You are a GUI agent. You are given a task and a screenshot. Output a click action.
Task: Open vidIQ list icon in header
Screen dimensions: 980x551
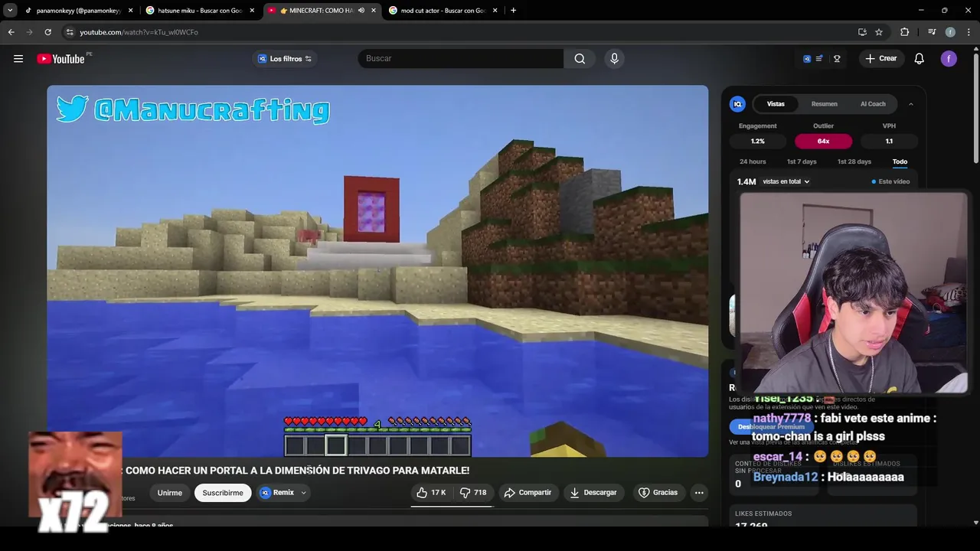pyautogui.click(x=819, y=59)
